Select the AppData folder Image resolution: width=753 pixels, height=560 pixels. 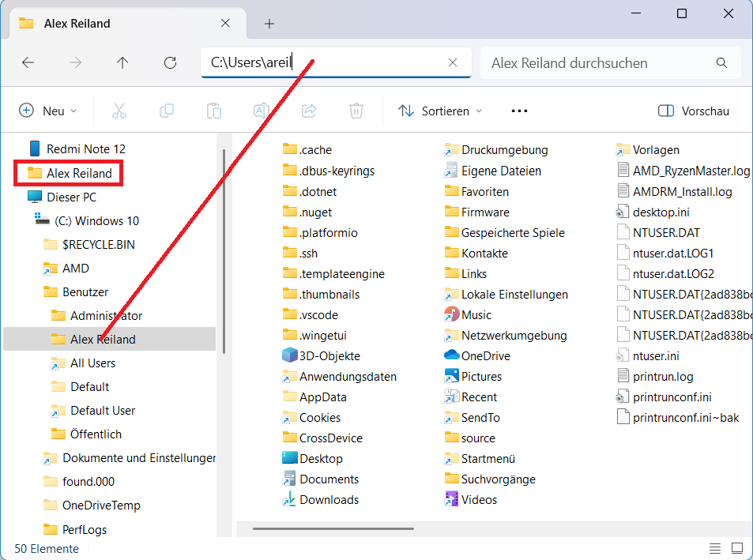[314, 397]
